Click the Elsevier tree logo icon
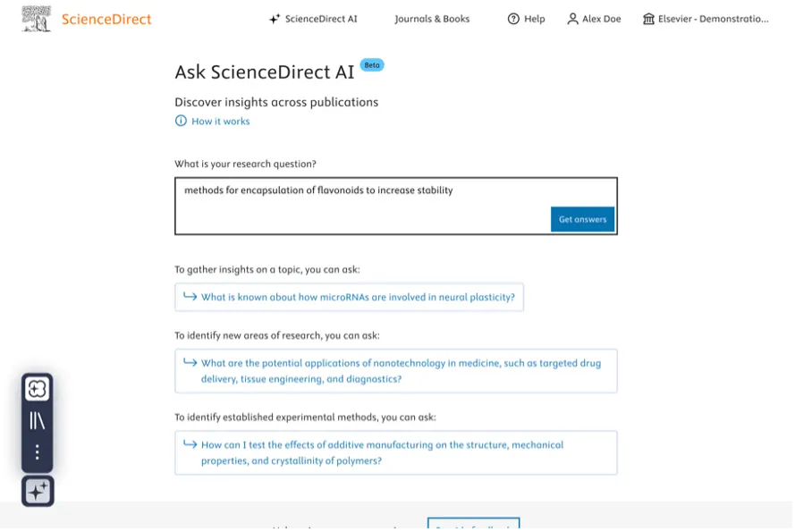This screenshot has width=795, height=532. (36, 19)
